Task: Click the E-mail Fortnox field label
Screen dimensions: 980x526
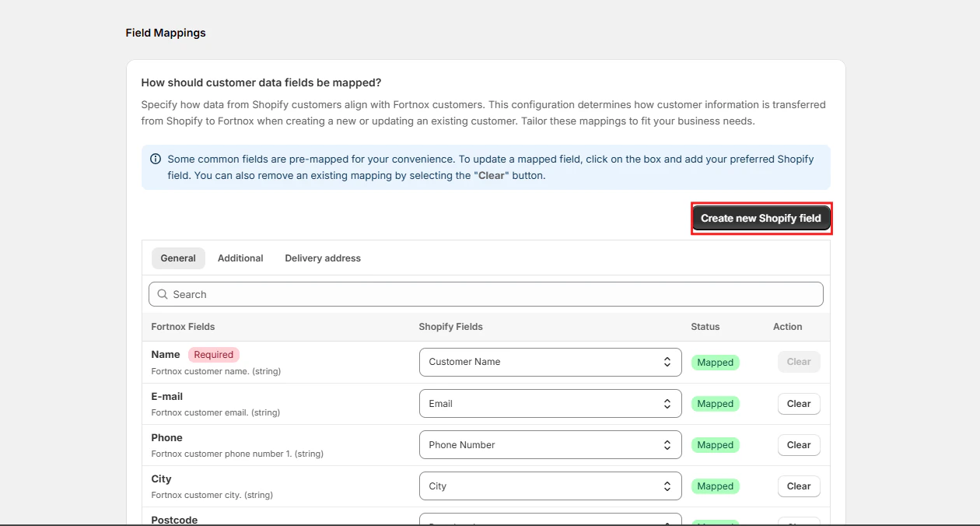Action: [167, 397]
